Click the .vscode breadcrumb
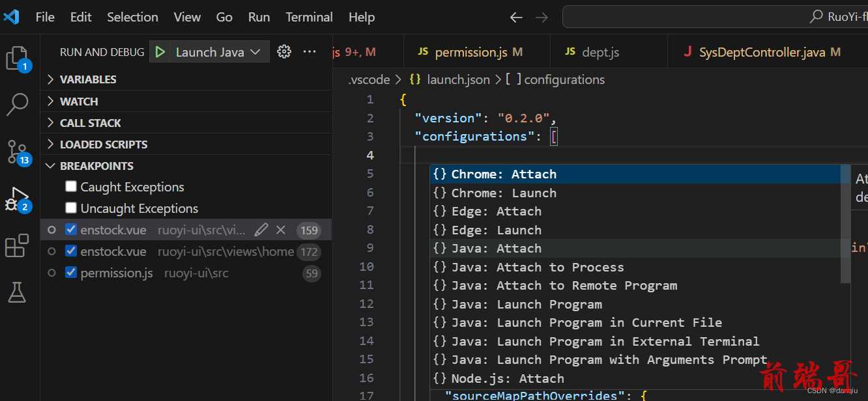 (369, 80)
